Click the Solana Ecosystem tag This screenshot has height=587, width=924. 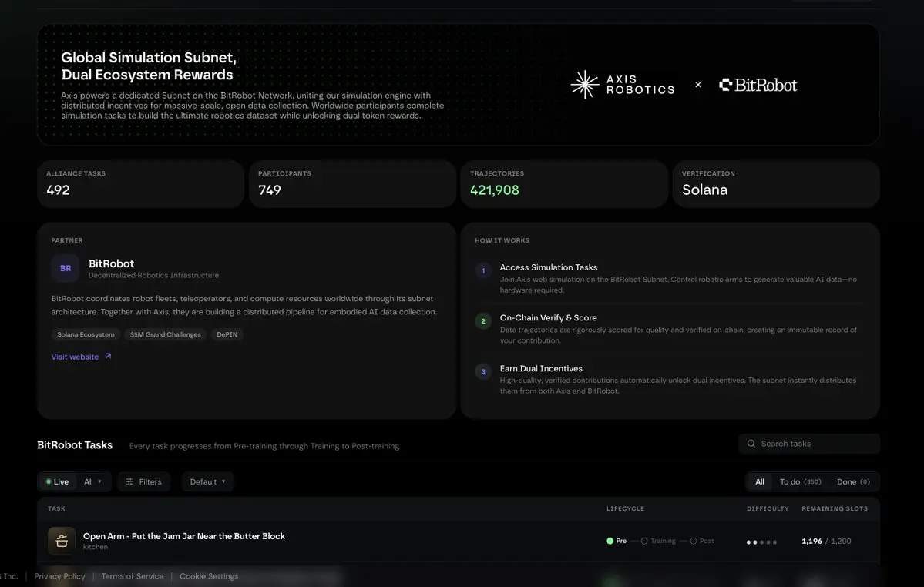tap(86, 334)
